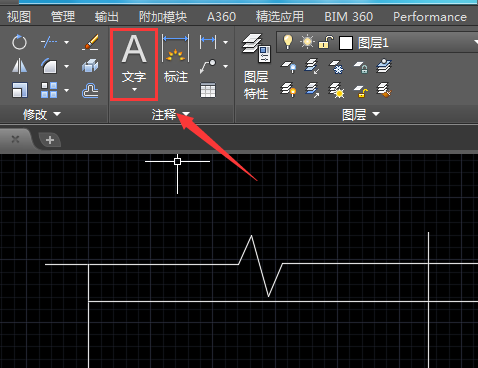Select the Linear dimension tool
478x368 pixels.
208,42
